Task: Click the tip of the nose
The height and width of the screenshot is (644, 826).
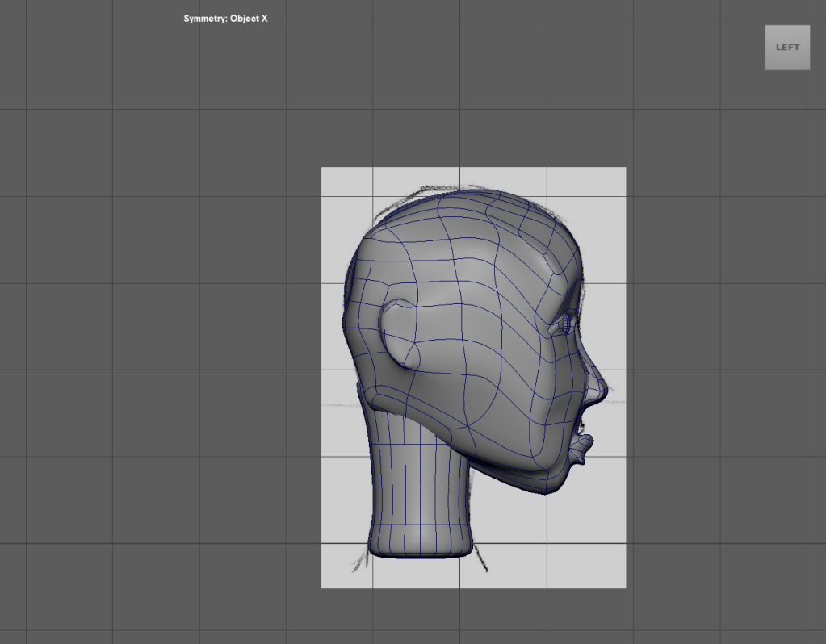Action: click(603, 391)
